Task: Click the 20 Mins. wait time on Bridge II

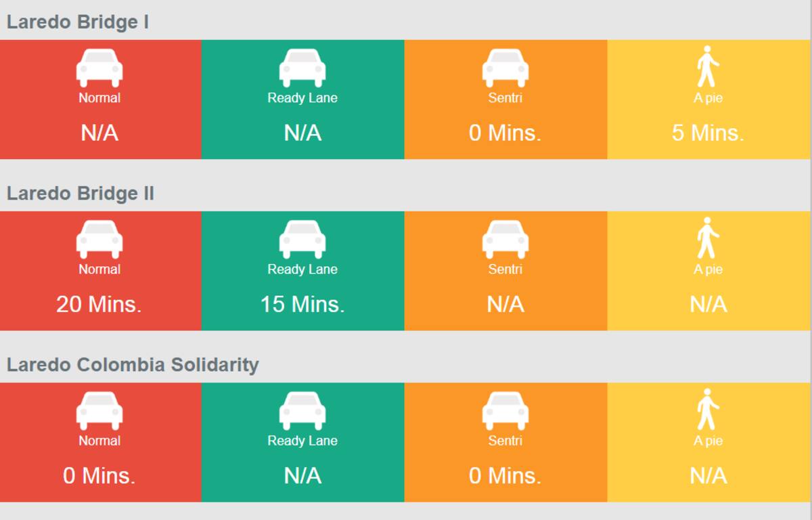Action: (x=99, y=305)
